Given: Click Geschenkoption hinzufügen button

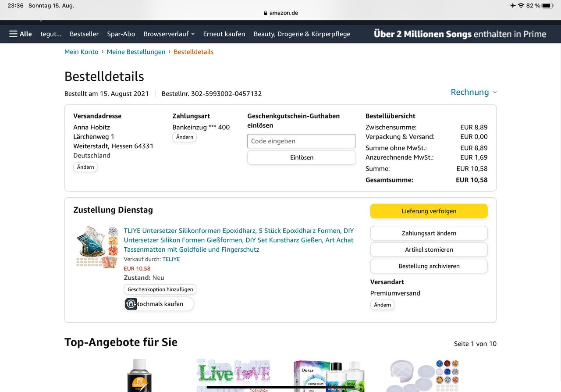Looking at the screenshot, I should (x=160, y=289).
